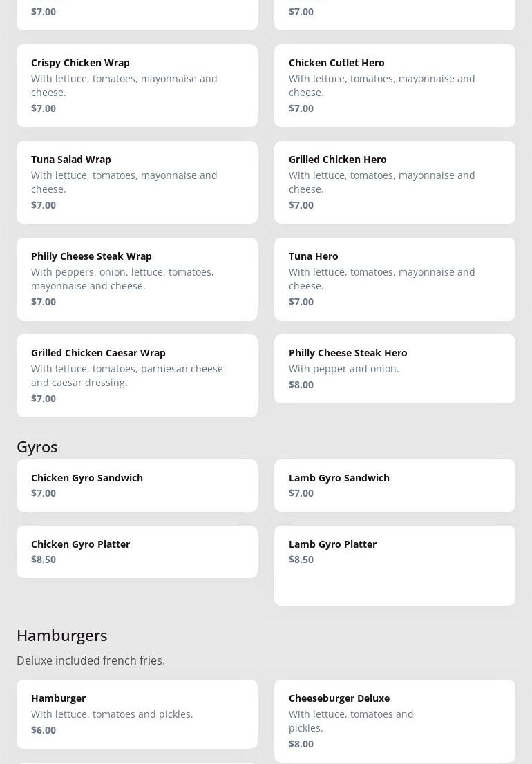
Task: Click the Hamburger $6.00 price
Action: (x=44, y=730)
